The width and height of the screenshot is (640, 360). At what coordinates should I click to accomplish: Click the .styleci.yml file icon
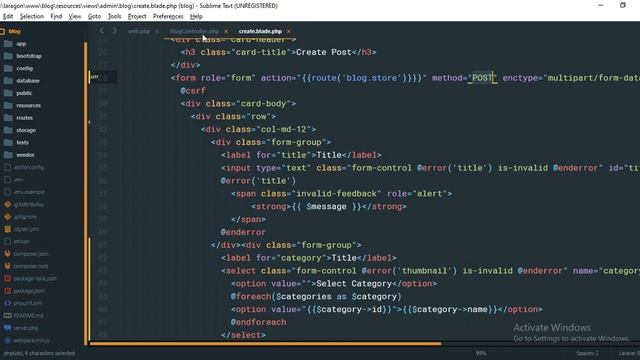click(7, 229)
